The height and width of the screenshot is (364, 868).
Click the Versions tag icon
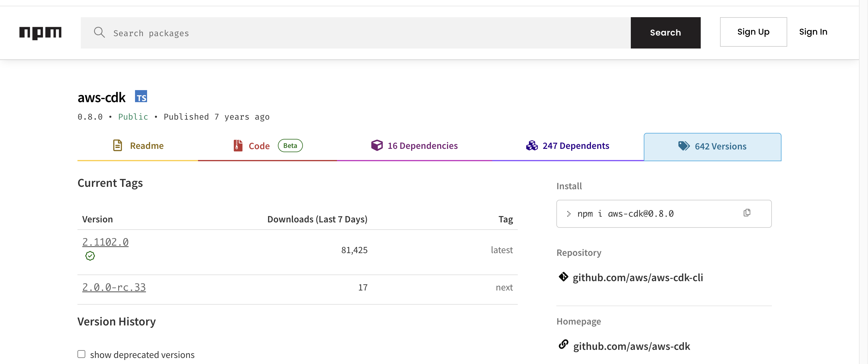pos(684,146)
